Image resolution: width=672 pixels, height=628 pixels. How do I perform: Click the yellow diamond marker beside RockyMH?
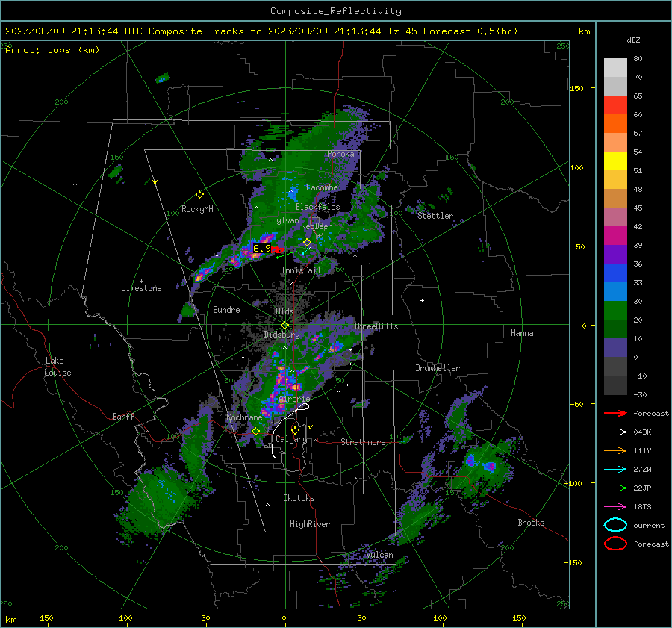(x=199, y=195)
